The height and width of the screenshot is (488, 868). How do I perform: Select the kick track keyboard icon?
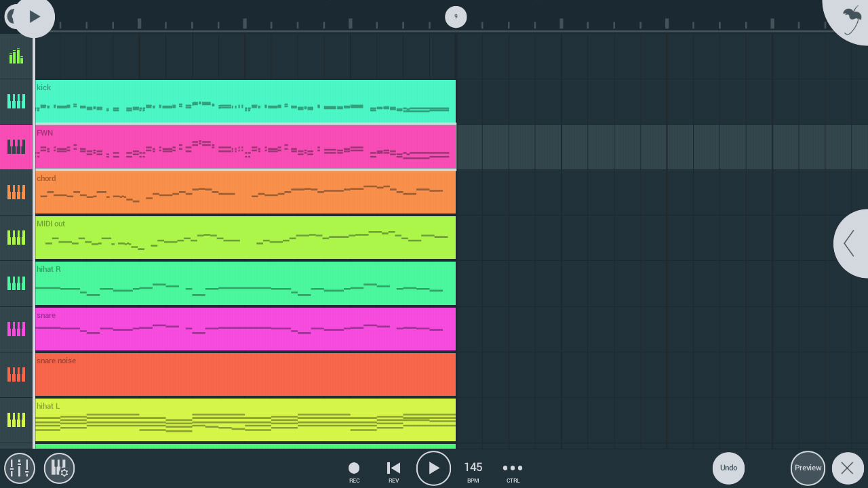click(16, 102)
